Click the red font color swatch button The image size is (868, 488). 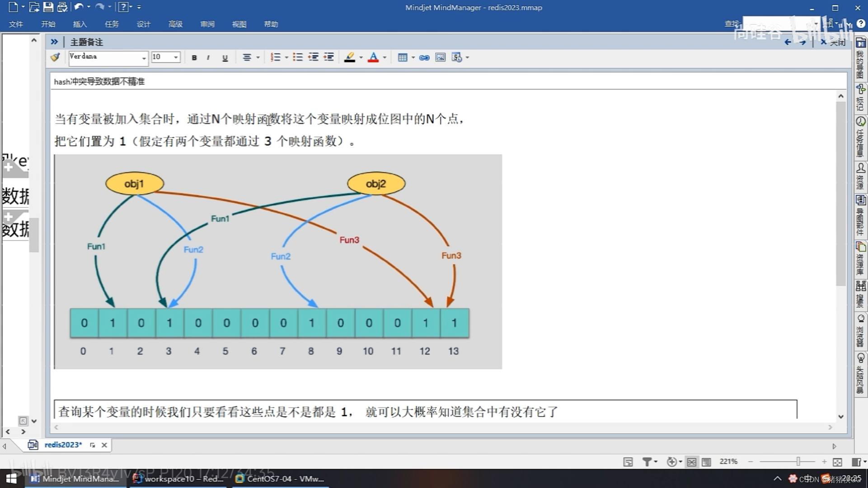coord(373,57)
